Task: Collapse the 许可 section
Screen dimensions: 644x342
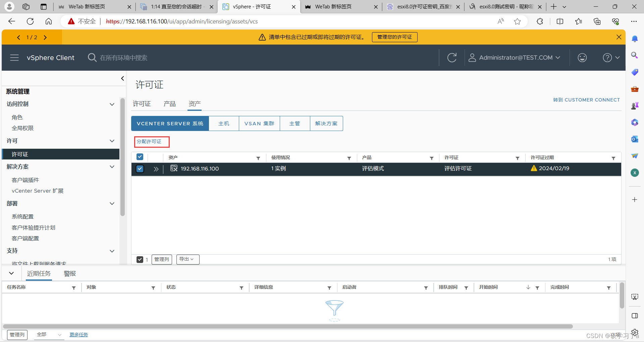Action: pyautogui.click(x=112, y=141)
